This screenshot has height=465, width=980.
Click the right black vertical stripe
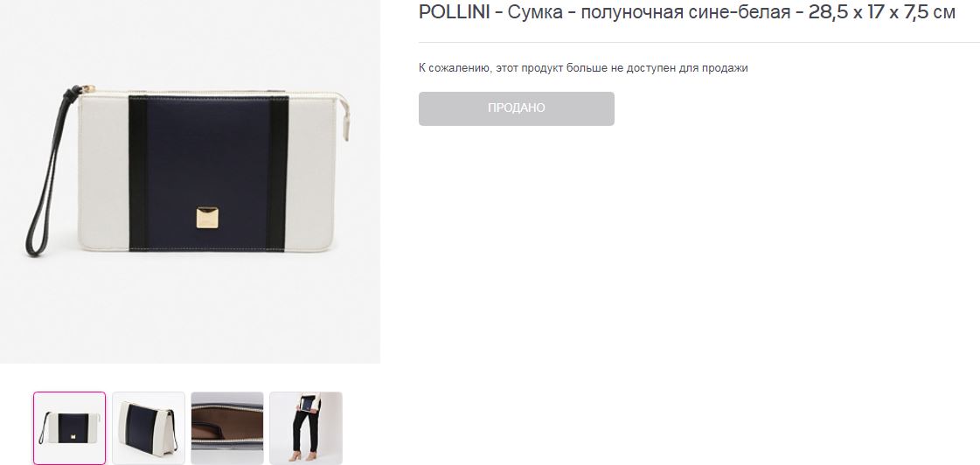[x=278, y=173]
